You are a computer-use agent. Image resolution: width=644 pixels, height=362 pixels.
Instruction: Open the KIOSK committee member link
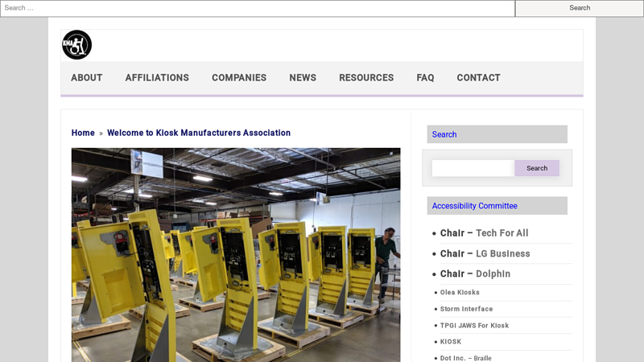(451, 341)
